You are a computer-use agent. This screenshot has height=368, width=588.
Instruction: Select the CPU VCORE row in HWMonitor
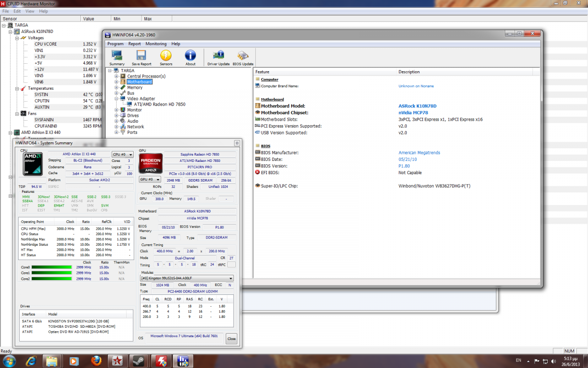46,44
